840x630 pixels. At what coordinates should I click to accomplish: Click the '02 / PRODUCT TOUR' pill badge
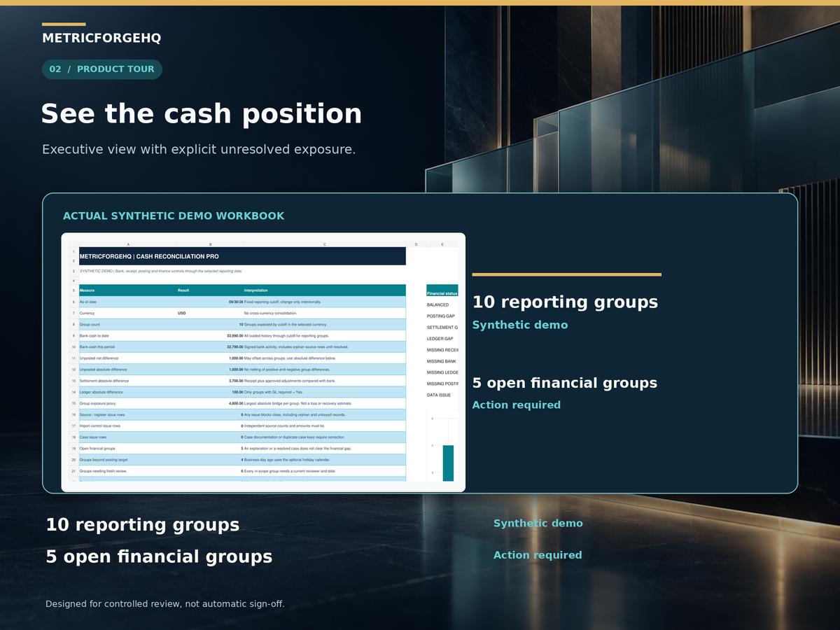(102, 69)
